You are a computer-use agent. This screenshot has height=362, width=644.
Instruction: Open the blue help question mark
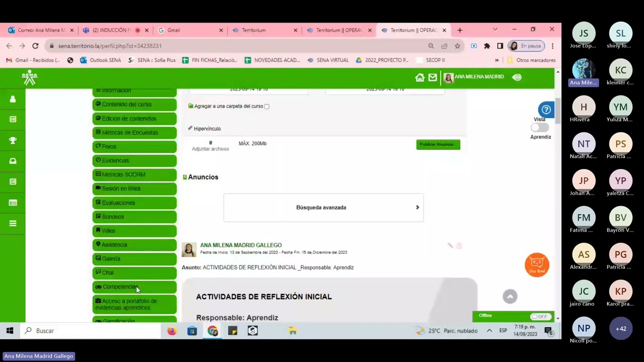point(546,109)
